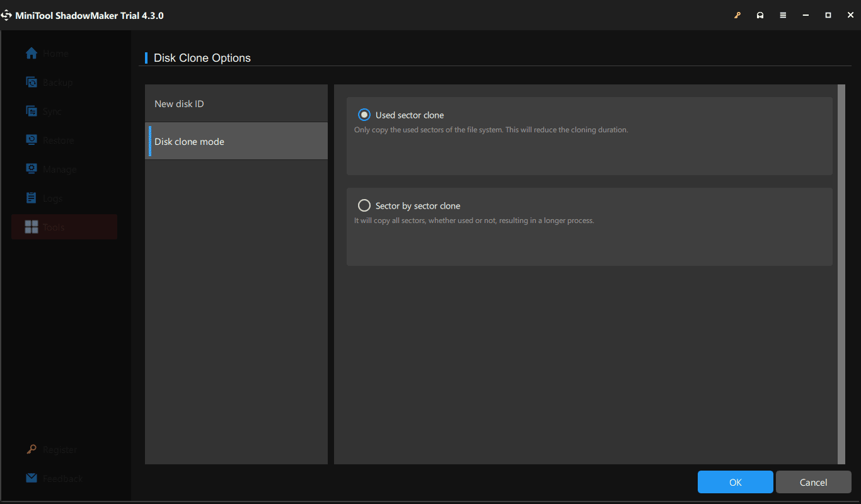Open Register from the sidebar
Screen dimensions: 861x504
pyautogui.click(x=52, y=449)
